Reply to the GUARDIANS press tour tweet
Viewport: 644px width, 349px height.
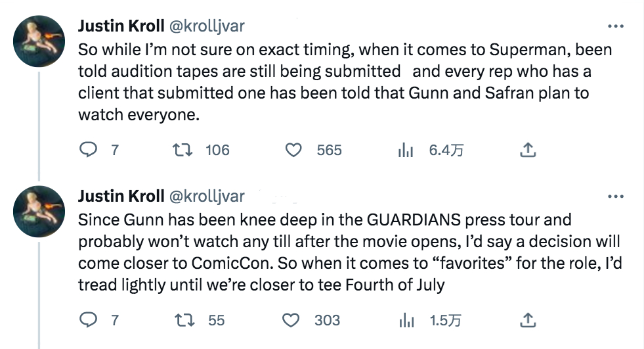pyautogui.click(x=88, y=320)
